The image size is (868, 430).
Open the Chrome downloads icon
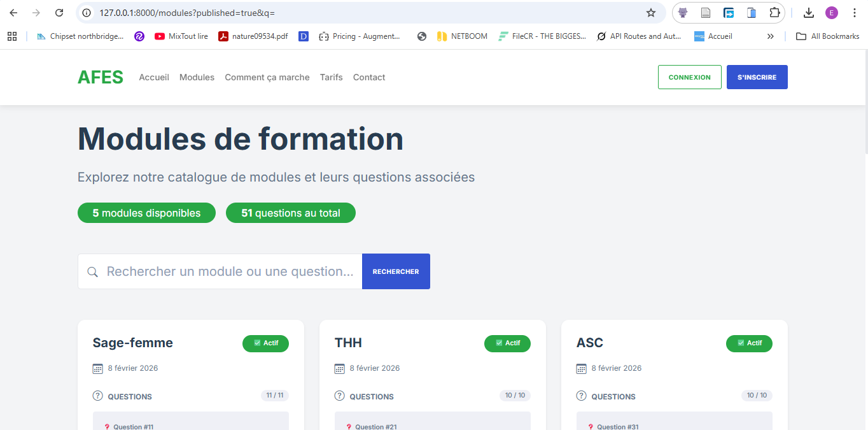coord(809,13)
